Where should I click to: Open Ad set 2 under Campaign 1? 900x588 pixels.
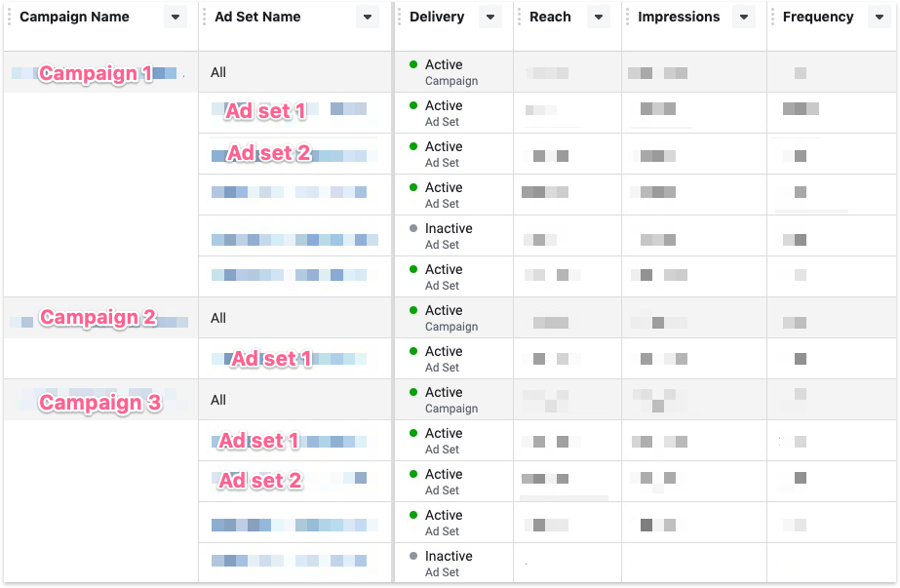[x=269, y=153]
